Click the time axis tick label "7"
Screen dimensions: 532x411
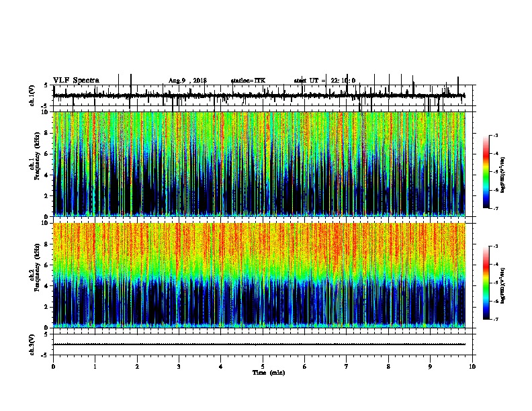tap(347, 367)
